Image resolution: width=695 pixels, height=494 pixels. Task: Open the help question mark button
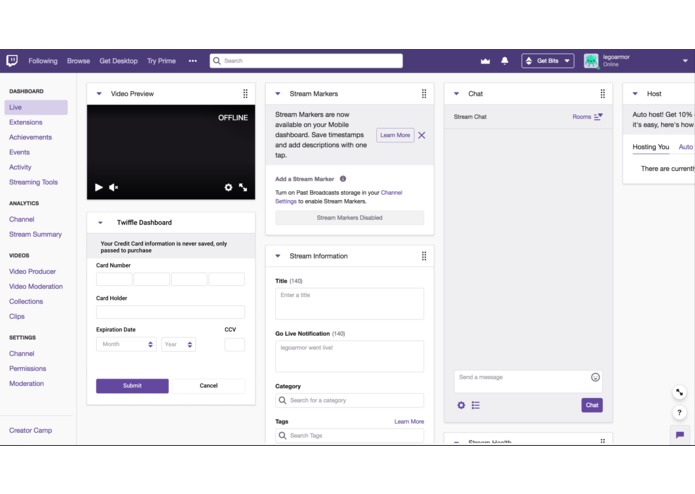(x=679, y=412)
